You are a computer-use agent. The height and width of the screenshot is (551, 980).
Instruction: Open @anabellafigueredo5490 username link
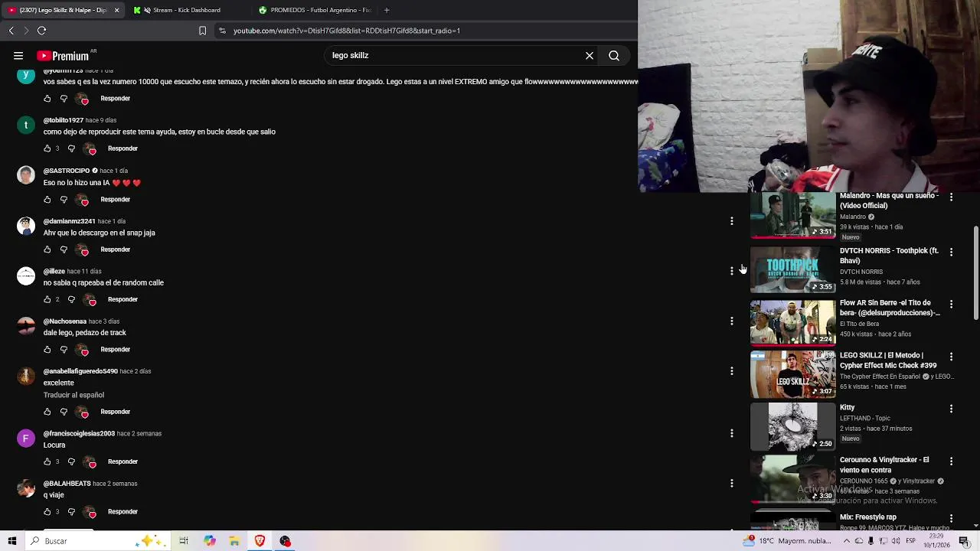(80, 371)
